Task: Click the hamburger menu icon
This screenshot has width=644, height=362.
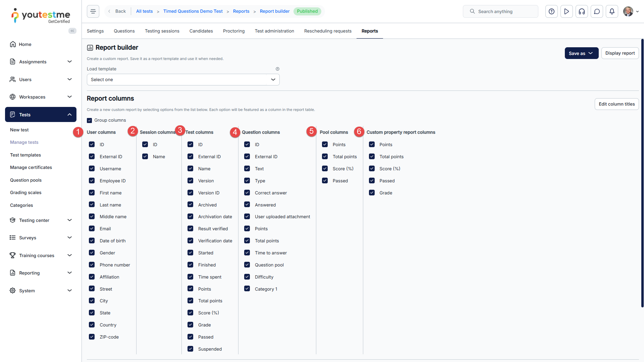Action: 93,11
